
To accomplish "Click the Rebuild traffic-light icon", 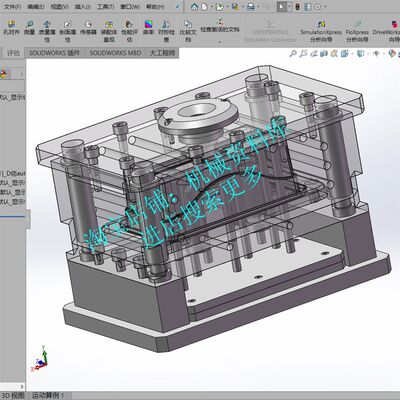I will click(297, 7).
